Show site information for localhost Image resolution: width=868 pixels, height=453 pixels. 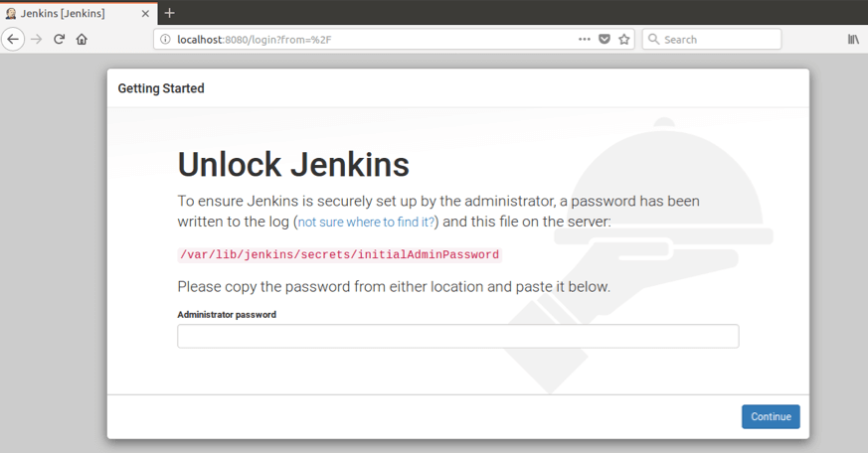(165, 39)
